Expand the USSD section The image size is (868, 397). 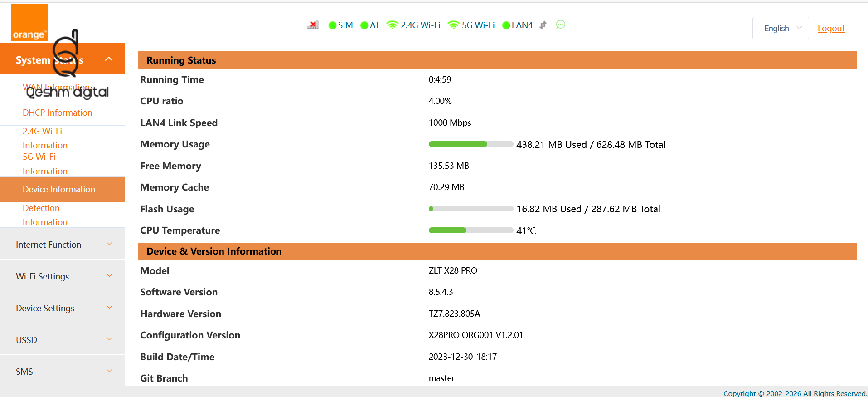pyautogui.click(x=63, y=339)
